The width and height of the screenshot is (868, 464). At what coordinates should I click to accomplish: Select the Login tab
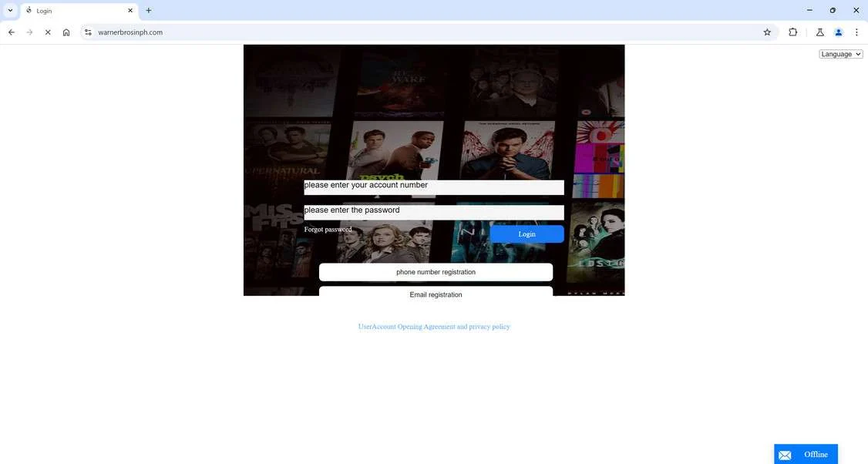pyautogui.click(x=79, y=11)
